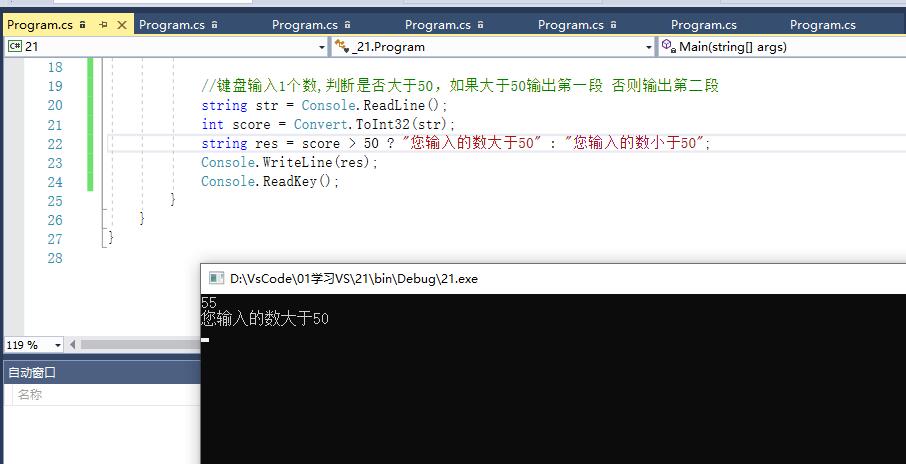Pin the active Program.cs tab

(x=103, y=25)
